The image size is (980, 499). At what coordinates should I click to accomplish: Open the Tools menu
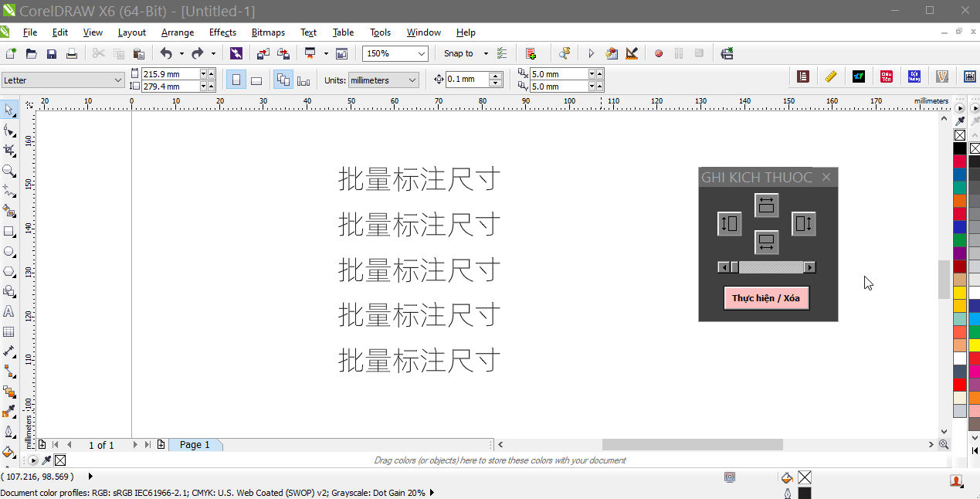[x=380, y=32]
